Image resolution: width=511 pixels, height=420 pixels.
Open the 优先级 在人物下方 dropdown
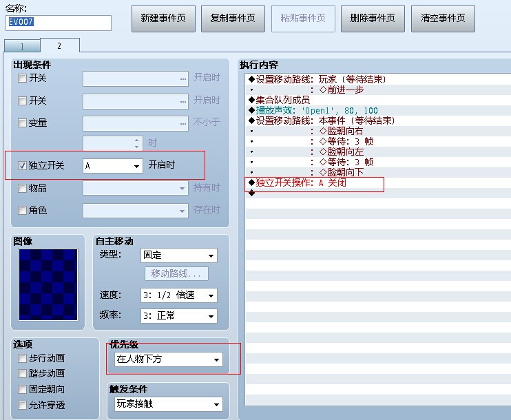(169, 359)
